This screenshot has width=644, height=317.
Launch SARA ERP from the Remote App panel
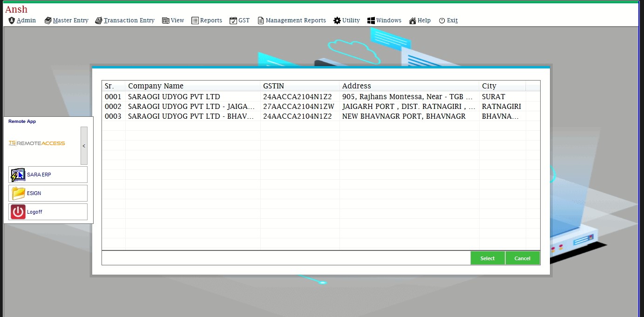[x=47, y=175]
